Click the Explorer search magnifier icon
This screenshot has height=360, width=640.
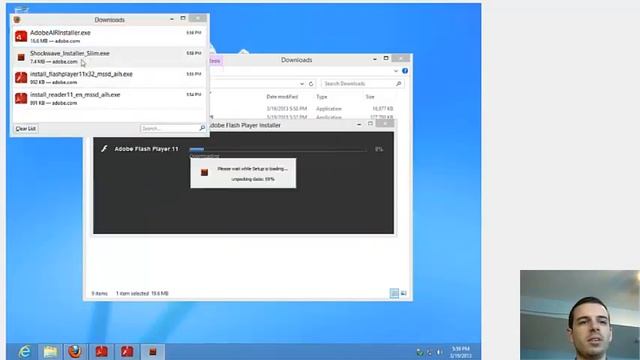[x=399, y=84]
